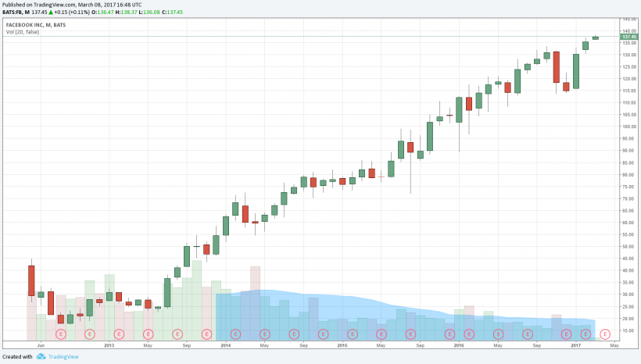Click the first tall red candle of chart
Screen dimensions: 641x364
31,280
